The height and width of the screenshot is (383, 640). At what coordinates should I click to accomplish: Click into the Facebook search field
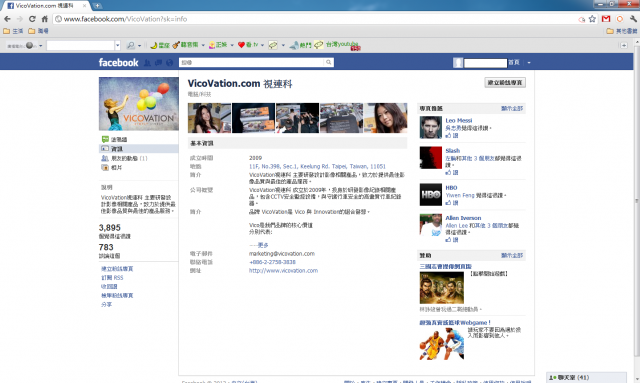pos(252,62)
